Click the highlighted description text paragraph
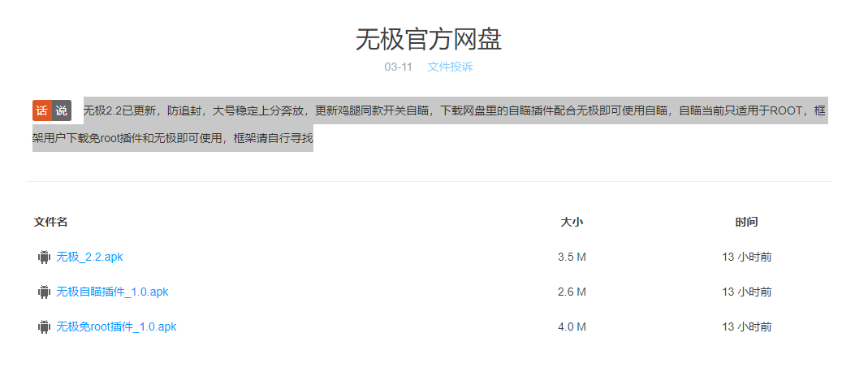 (x=455, y=110)
